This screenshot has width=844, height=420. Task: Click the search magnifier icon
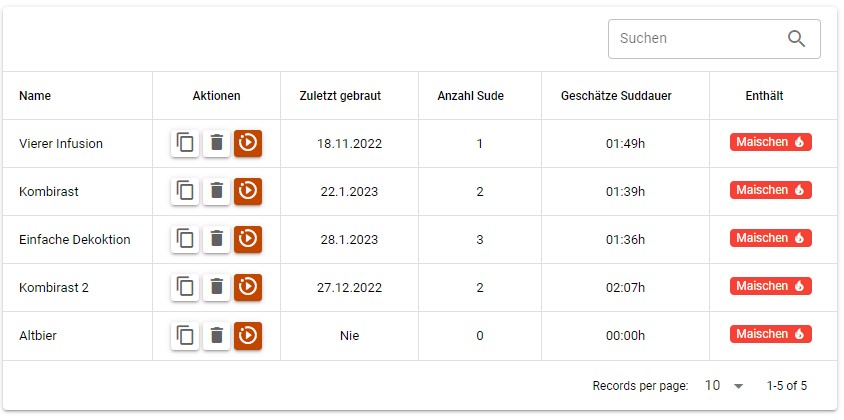pyautogui.click(x=796, y=39)
